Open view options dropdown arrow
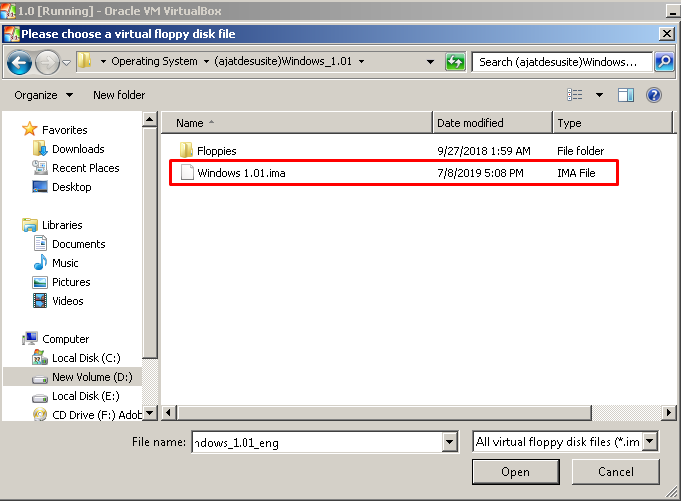Image resolution: width=681 pixels, height=501 pixels. [x=599, y=95]
